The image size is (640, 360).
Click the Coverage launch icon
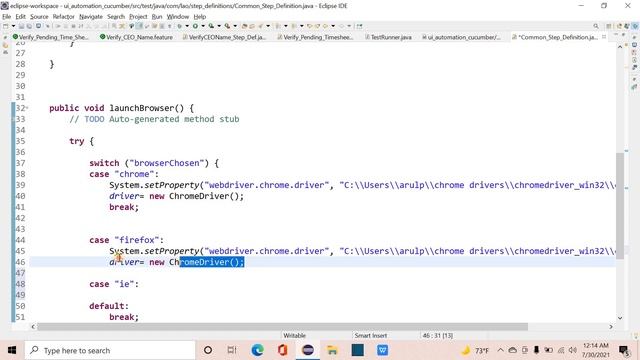click(x=211, y=26)
